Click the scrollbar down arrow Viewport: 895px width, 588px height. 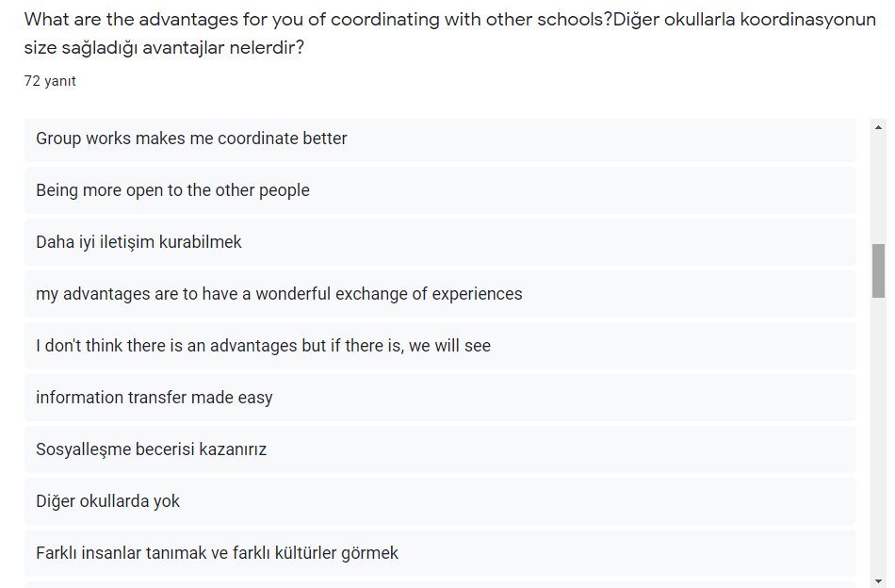(879, 580)
